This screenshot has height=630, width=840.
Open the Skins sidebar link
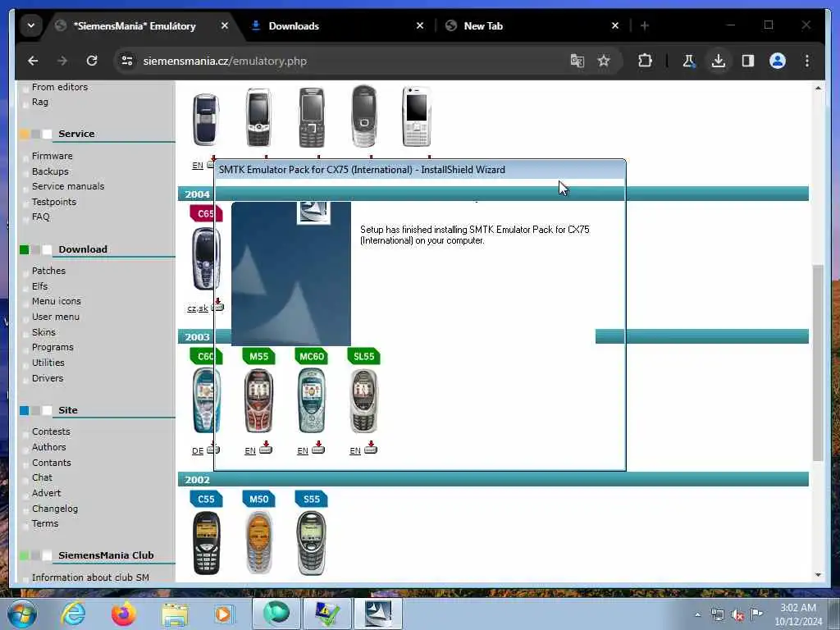(x=43, y=333)
